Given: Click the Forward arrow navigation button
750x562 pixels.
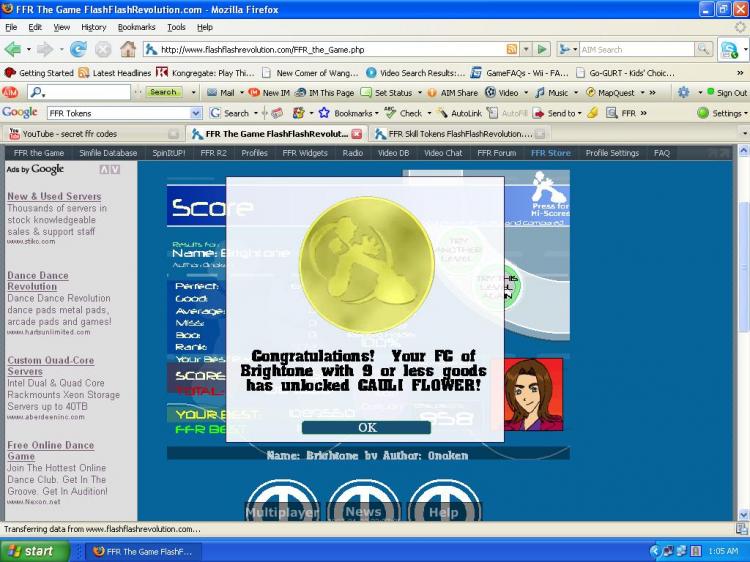Looking at the screenshot, I should point(45,49).
